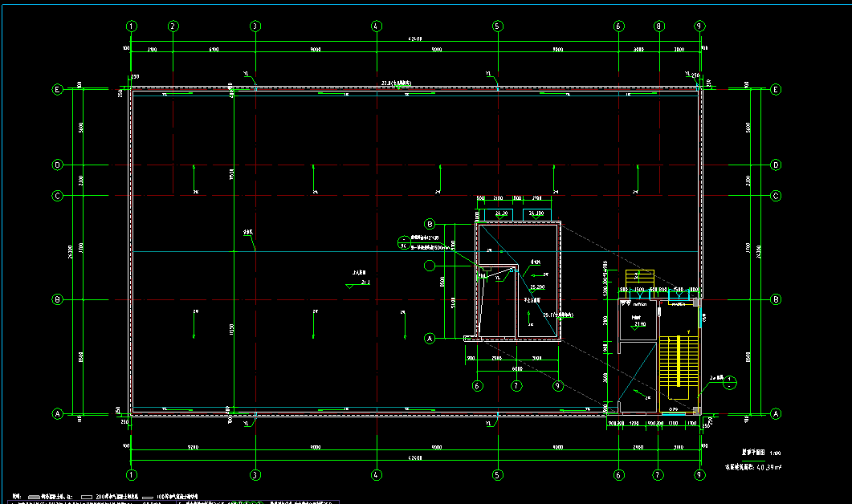Click bubble B beside the enlarged roof detail
The height and width of the screenshot is (504, 852).
(x=430, y=224)
